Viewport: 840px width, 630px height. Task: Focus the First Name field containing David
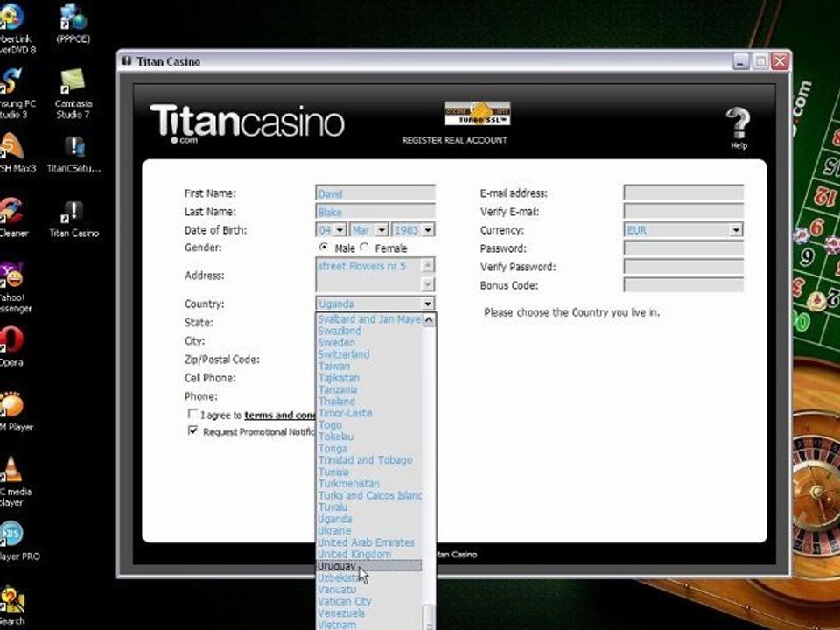[x=375, y=192]
